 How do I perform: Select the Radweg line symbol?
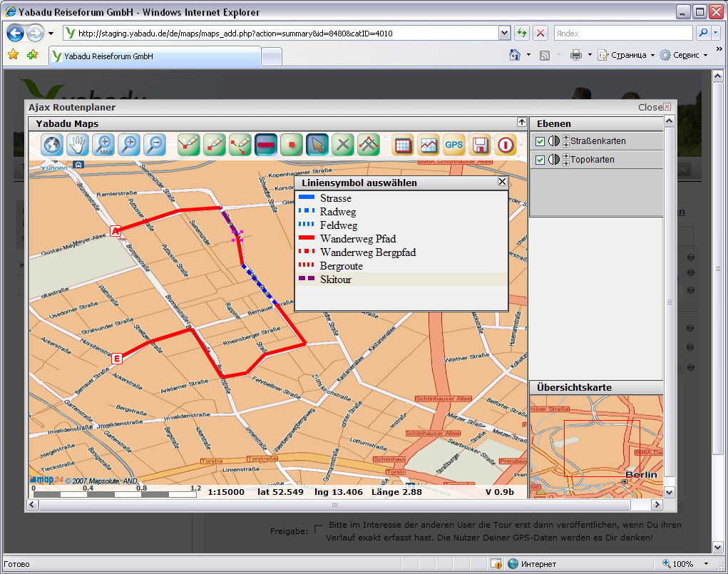[401, 211]
